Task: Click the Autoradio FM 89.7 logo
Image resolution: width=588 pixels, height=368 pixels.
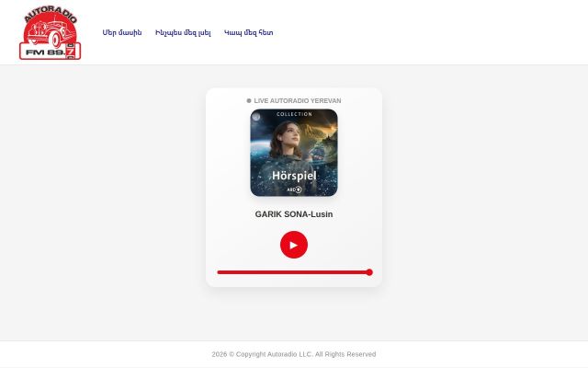Action: coord(51,32)
